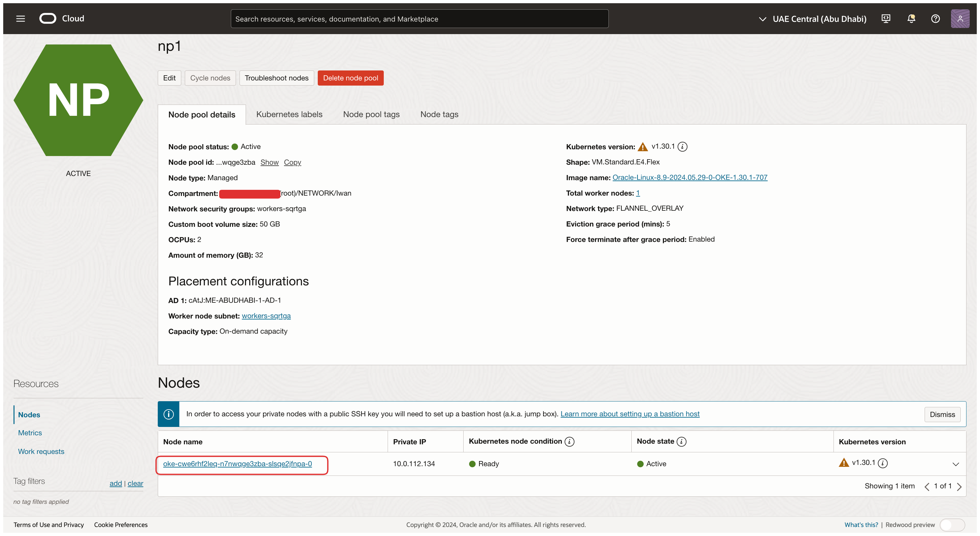Open Work requests in Resources sidebar

click(x=41, y=451)
